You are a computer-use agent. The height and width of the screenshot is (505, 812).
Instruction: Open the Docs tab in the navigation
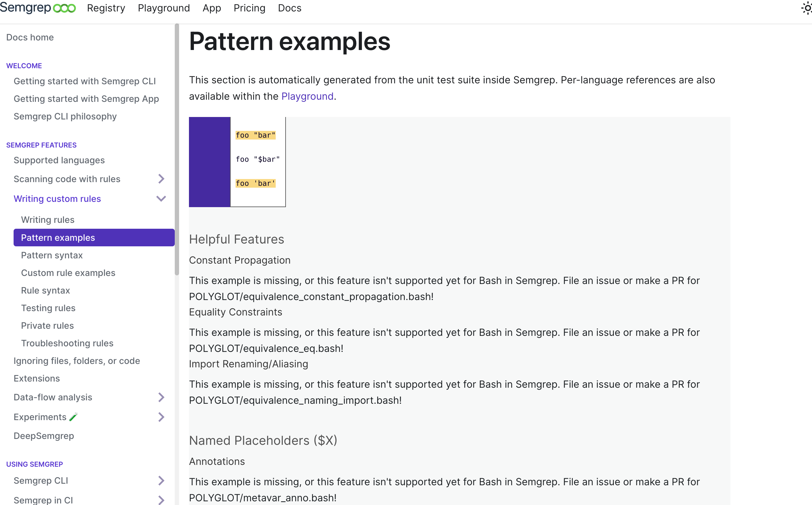pyautogui.click(x=289, y=8)
